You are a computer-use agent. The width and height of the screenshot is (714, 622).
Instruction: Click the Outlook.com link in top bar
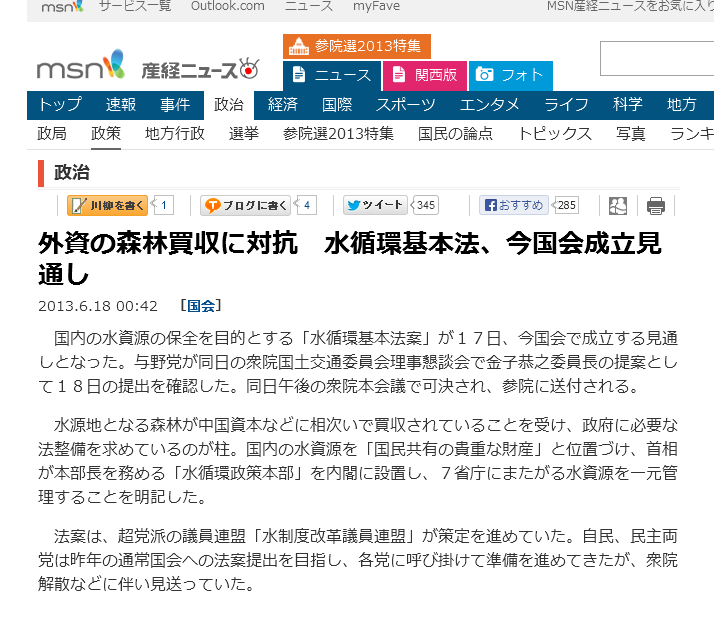pos(228,6)
